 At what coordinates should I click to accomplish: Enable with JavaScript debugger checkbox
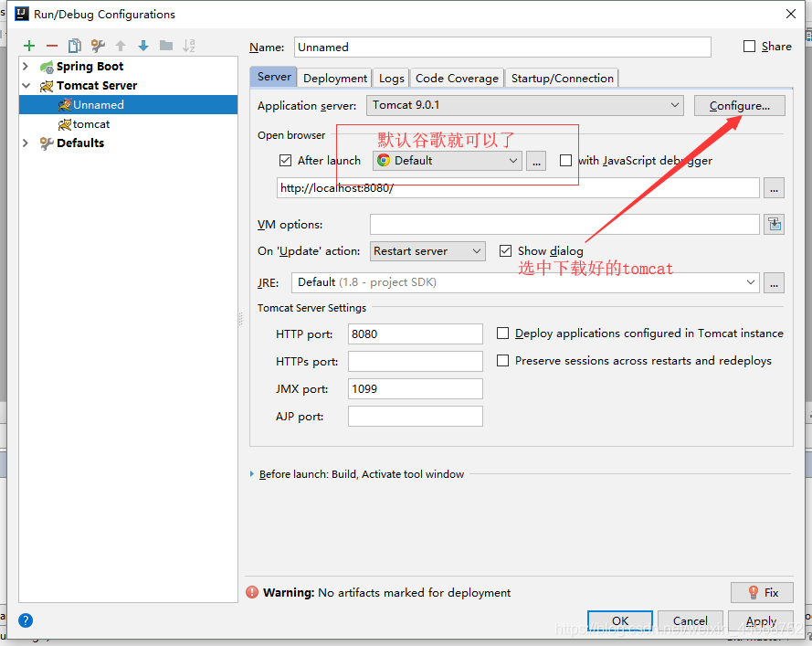565,161
